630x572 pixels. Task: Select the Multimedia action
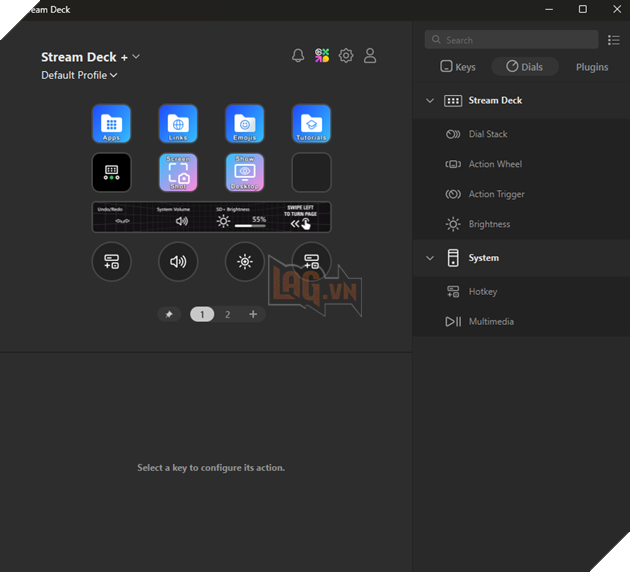(521, 321)
